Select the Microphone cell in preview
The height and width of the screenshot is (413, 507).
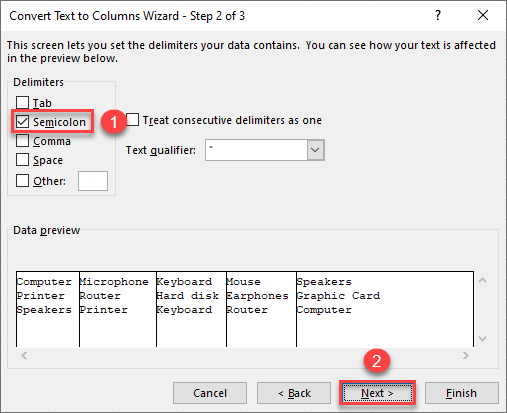pos(114,282)
